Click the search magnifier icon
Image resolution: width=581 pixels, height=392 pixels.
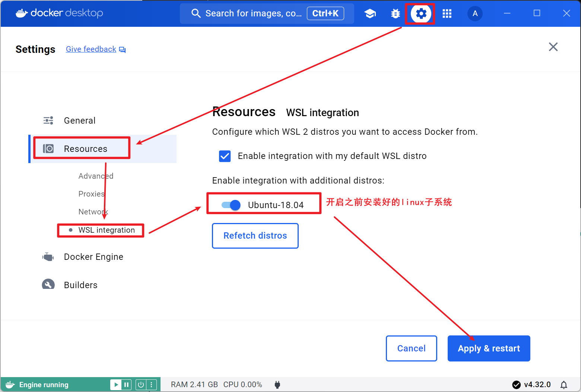[x=196, y=13]
